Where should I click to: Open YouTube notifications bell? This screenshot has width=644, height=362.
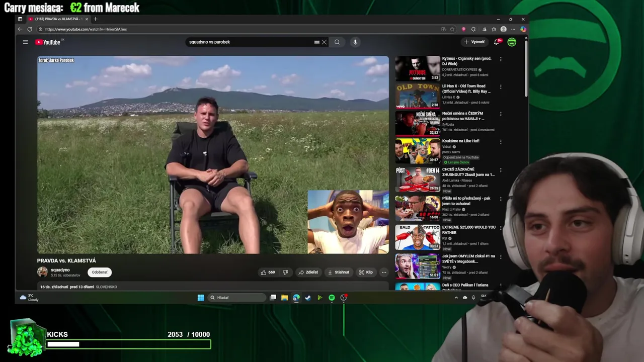[x=497, y=42]
